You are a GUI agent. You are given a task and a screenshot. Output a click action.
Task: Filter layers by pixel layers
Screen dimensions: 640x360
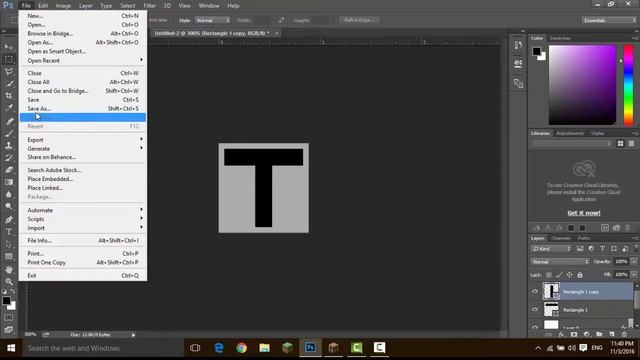click(580, 249)
